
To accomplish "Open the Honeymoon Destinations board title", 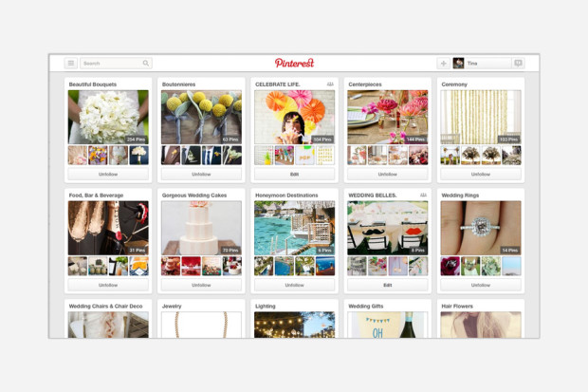I will click(286, 196).
